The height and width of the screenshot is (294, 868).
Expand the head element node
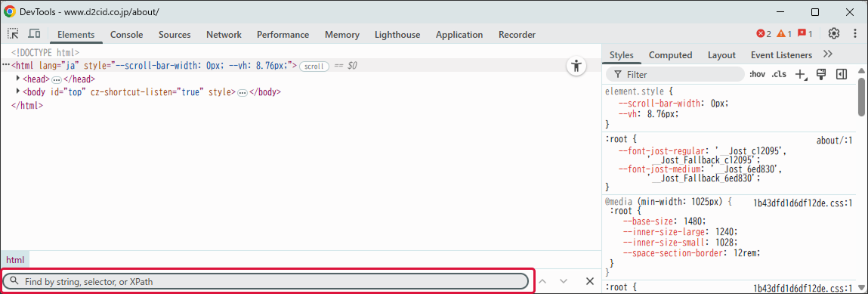(x=18, y=79)
